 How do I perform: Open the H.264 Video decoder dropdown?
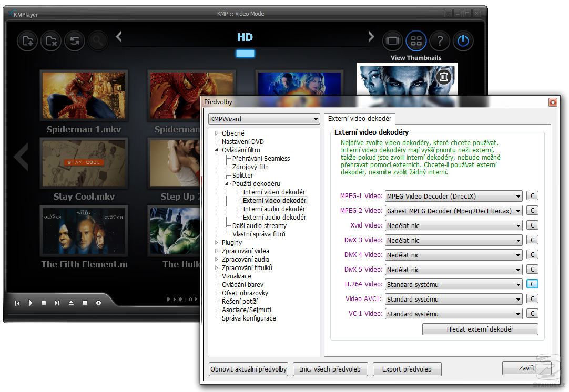point(454,284)
